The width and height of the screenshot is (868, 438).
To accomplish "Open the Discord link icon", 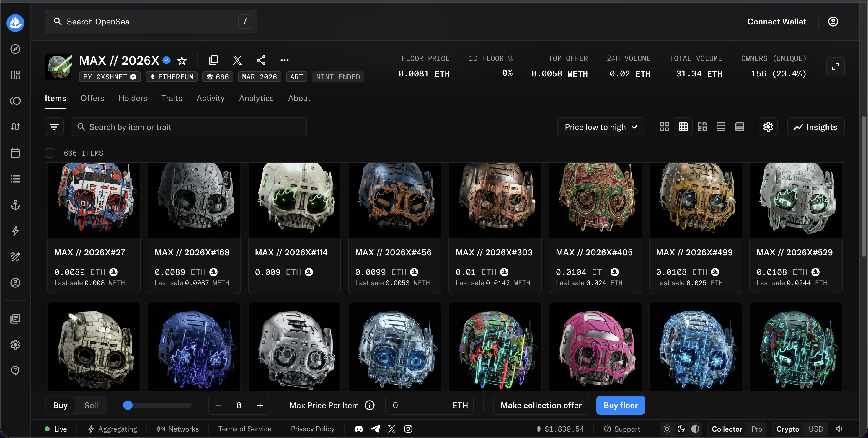I will pos(359,429).
